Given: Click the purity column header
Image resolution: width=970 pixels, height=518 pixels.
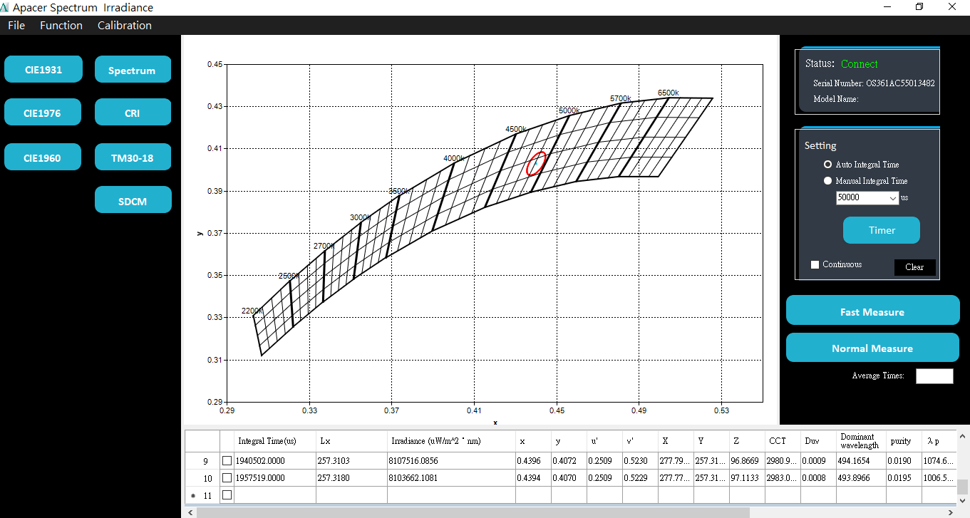Looking at the screenshot, I should tap(904, 441).
